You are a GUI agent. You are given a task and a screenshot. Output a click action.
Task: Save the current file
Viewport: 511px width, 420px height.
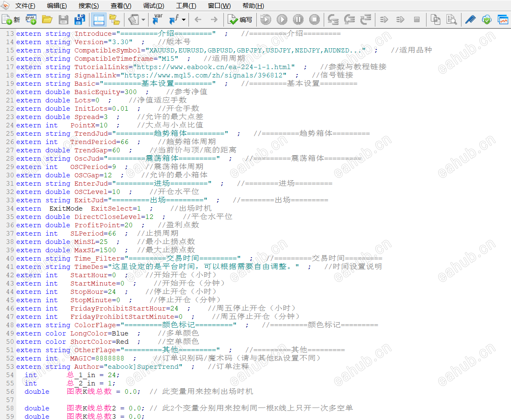(63, 20)
